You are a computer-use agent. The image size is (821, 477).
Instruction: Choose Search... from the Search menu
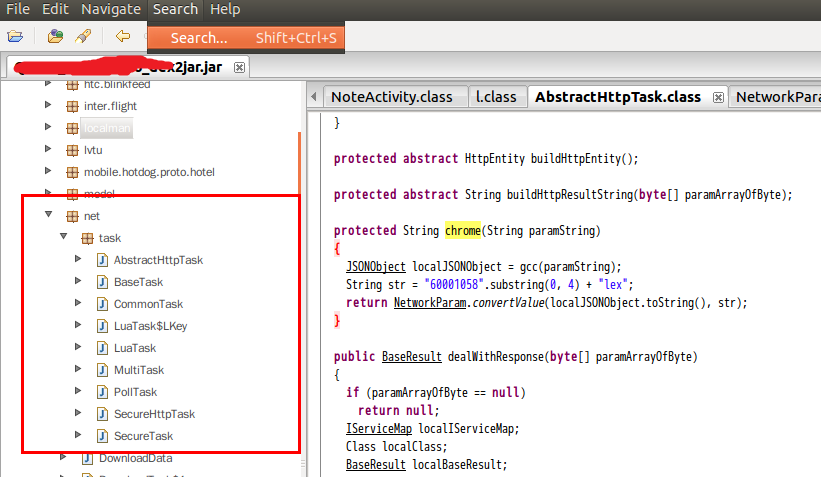pyautogui.click(x=199, y=38)
